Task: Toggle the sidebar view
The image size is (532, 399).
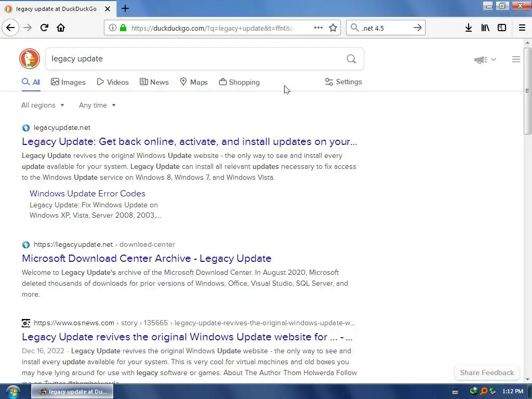Action: pyautogui.click(x=502, y=28)
